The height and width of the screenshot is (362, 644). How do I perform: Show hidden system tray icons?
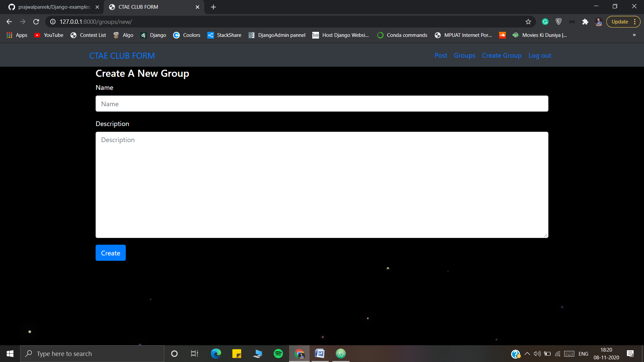(x=527, y=354)
